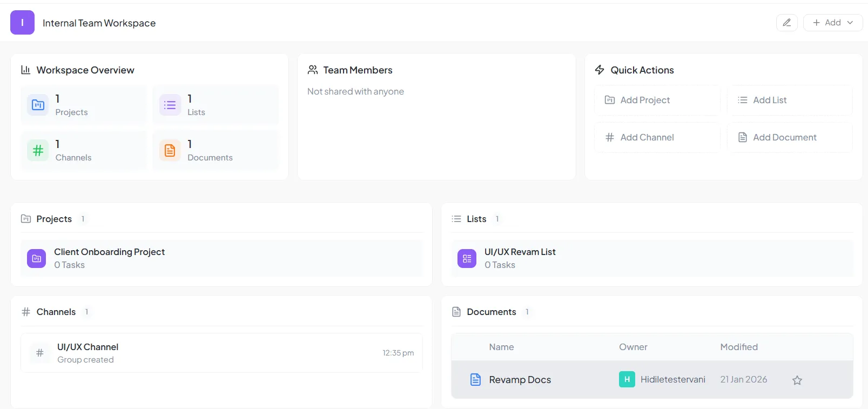Screen dimensions: 868x409
Task: Click the pencil edit workspace icon
Action: (786, 23)
